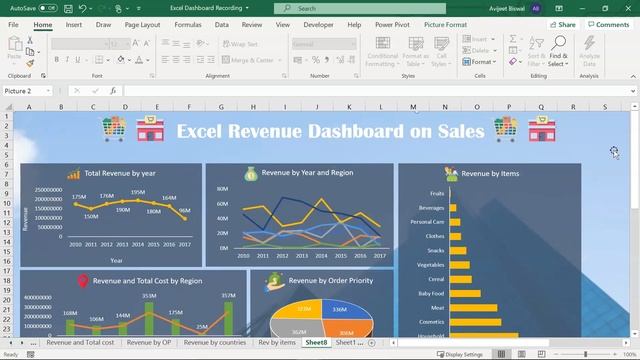Screen dimensions: 640x360
Task: Switch to Page Break Preview icon
Action: 541,354
